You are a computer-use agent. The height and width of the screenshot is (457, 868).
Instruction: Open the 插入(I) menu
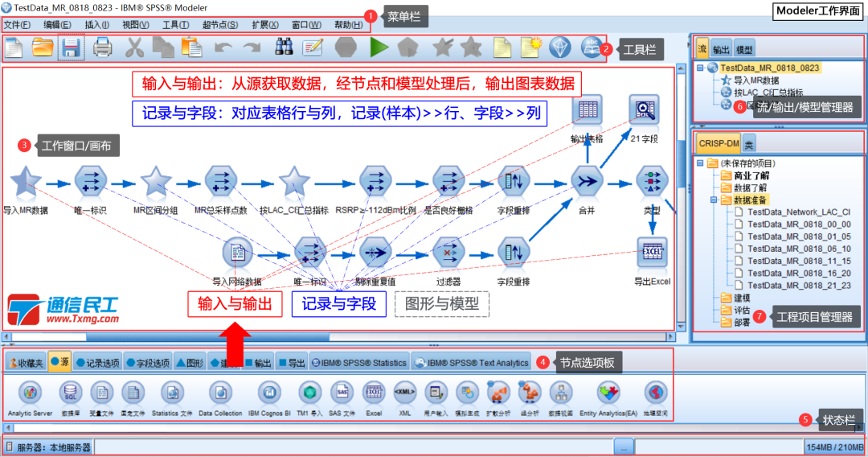point(97,25)
